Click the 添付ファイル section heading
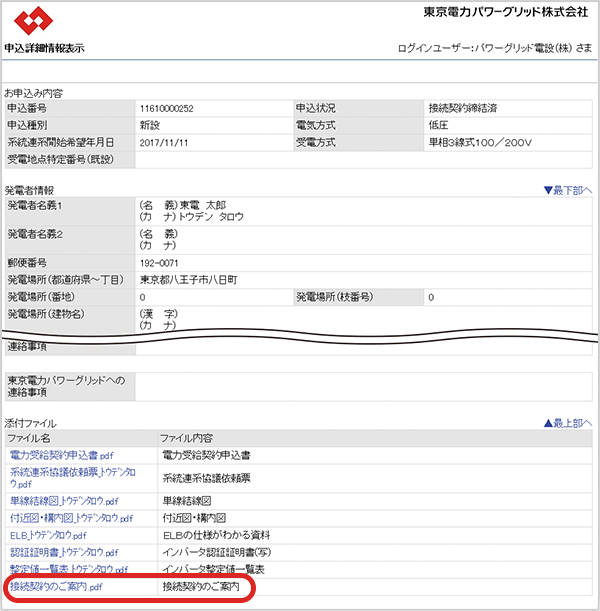600x611 pixels. [x=30, y=424]
